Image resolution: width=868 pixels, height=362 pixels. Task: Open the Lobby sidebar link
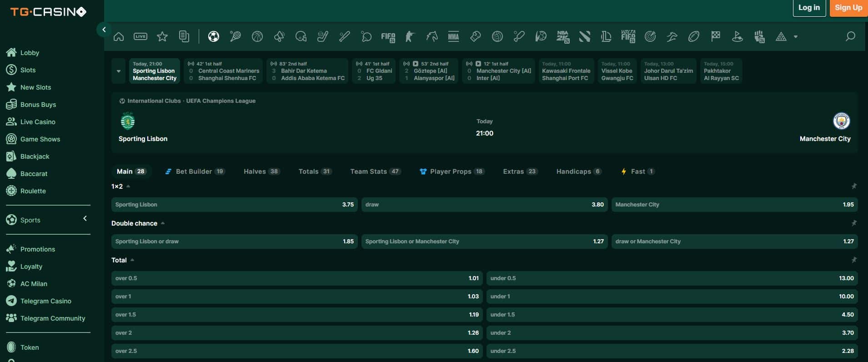point(30,53)
